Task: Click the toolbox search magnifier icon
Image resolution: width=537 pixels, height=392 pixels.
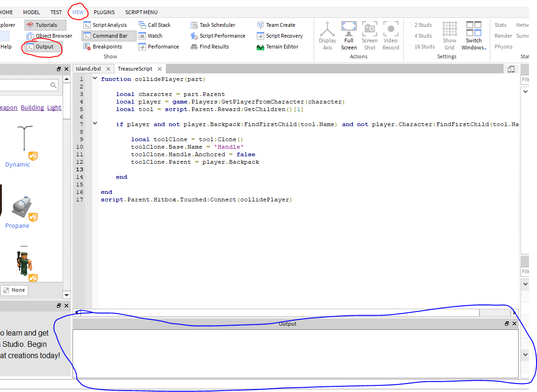Action: pos(53,85)
